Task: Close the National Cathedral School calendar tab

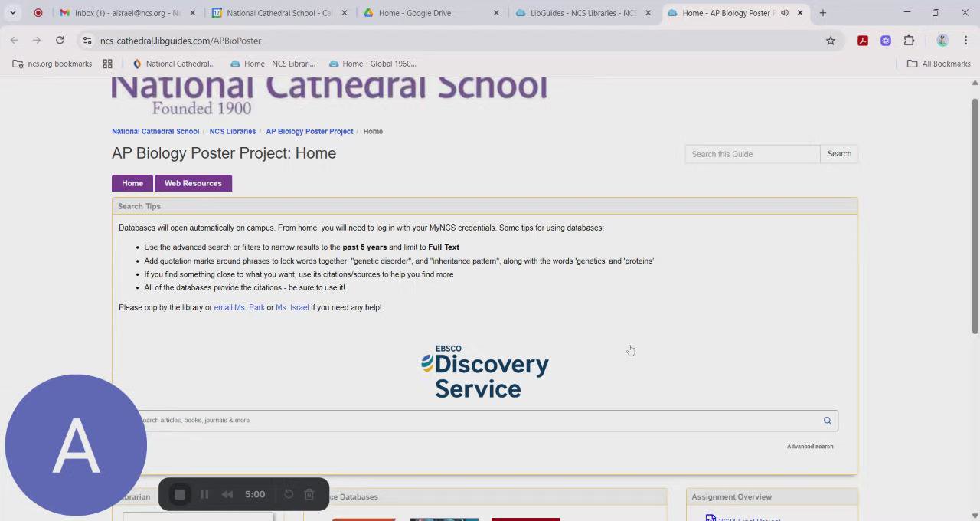Action: tap(344, 13)
